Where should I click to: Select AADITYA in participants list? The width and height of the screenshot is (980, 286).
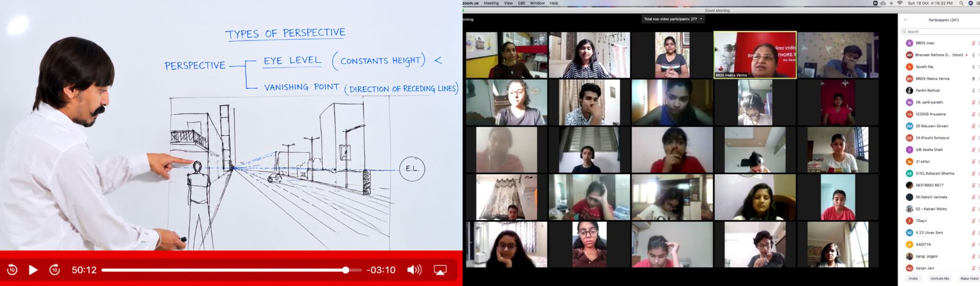click(940, 245)
